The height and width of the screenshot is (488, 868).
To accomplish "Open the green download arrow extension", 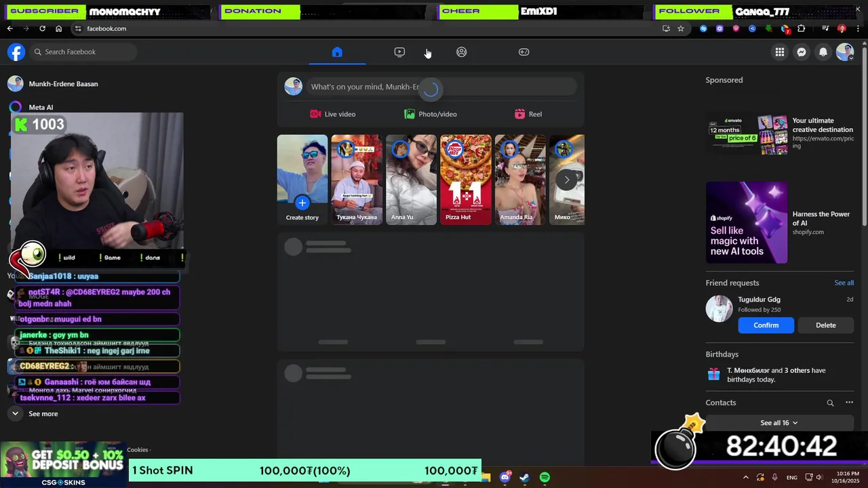I will (768, 28).
